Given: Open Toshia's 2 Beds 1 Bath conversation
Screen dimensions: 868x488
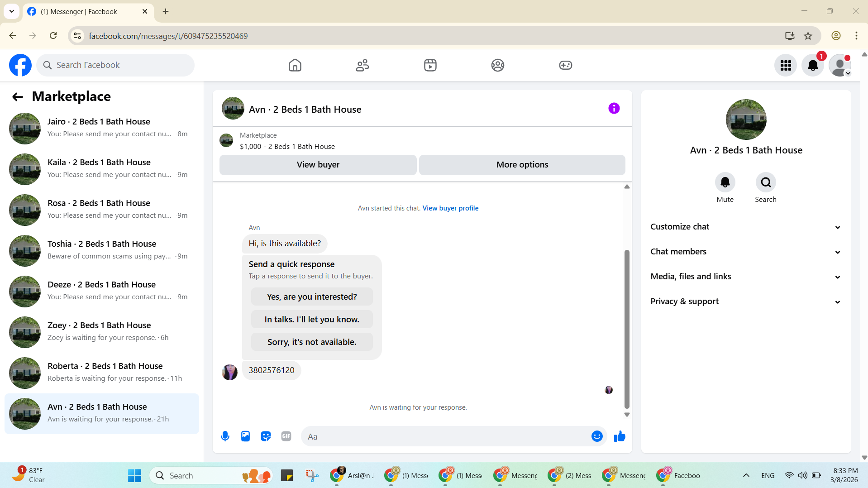Looking at the screenshot, I should [102, 250].
